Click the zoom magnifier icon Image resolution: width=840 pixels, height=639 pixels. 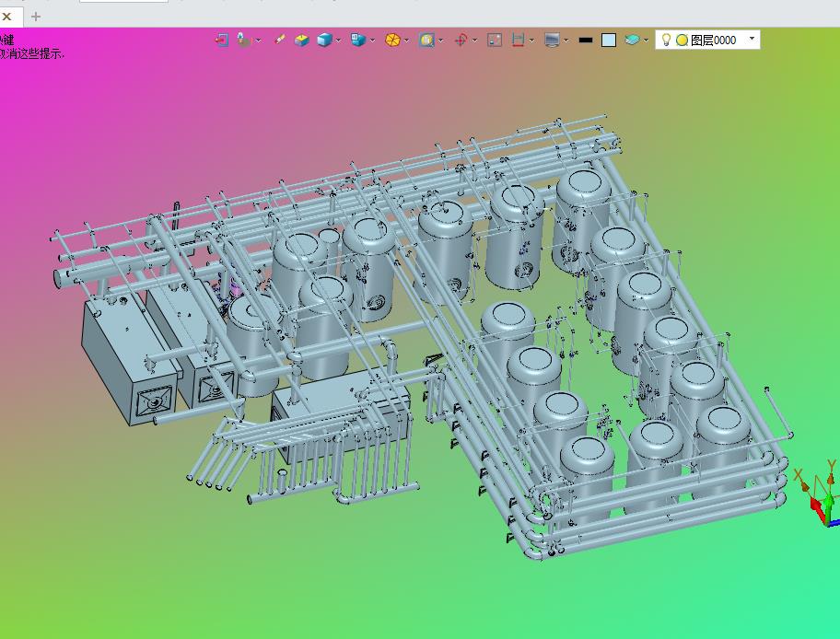(426, 41)
